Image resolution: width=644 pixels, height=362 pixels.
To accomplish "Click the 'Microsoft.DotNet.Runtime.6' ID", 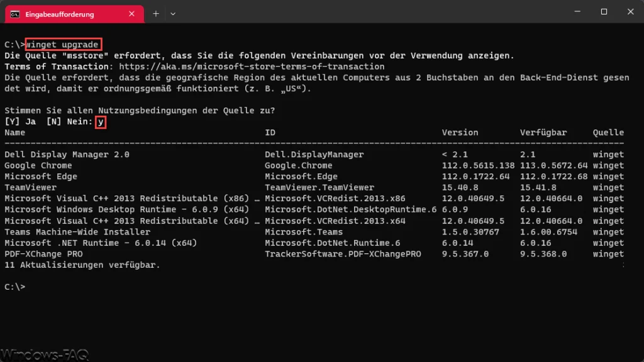I will pyautogui.click(x=333, y=243).
